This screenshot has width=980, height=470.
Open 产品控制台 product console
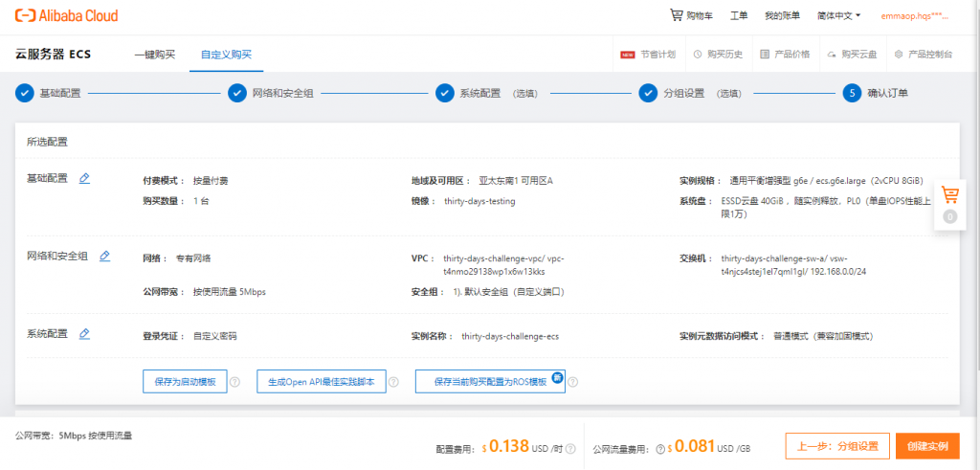[x=924, y=55]
